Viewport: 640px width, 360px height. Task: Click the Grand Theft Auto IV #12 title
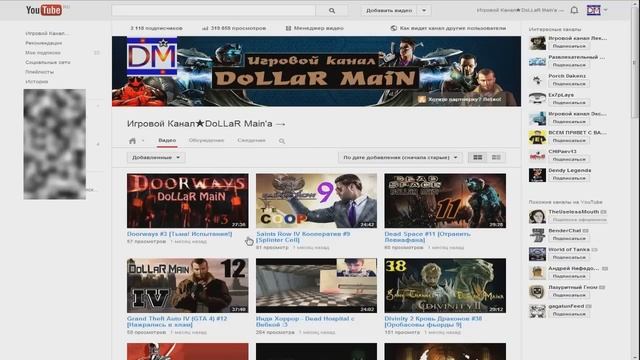pos(177,322)
